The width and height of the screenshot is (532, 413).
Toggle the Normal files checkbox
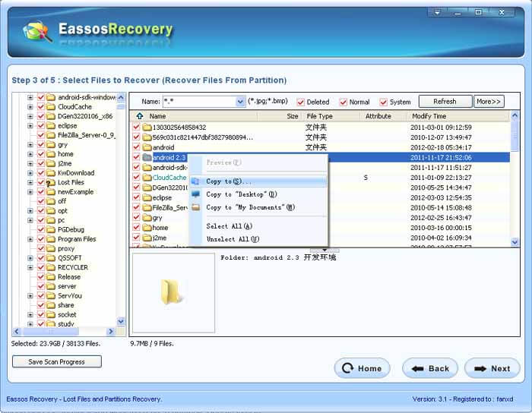coord(344,102)
